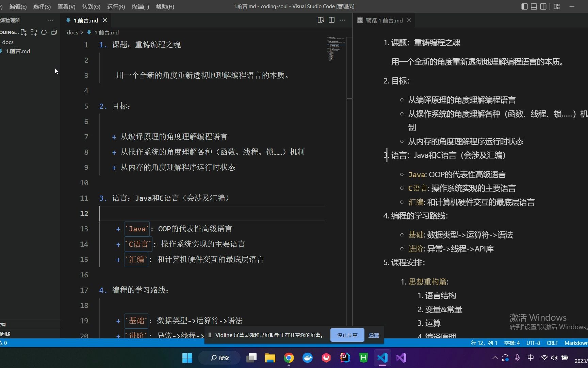Open customize layout icon
Viewport: 588px width, 368px height.
click(x=557, y=6)
